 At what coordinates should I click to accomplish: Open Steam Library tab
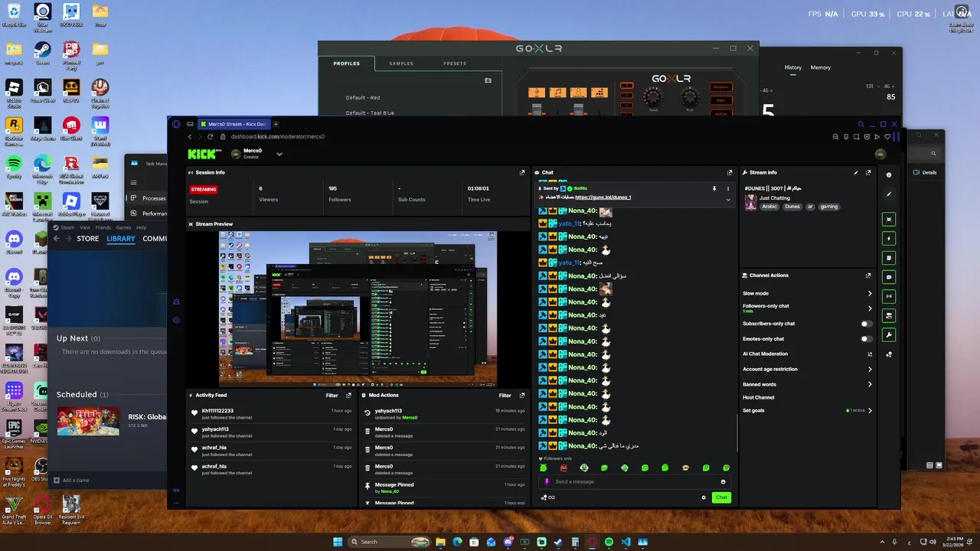point(121,239)
